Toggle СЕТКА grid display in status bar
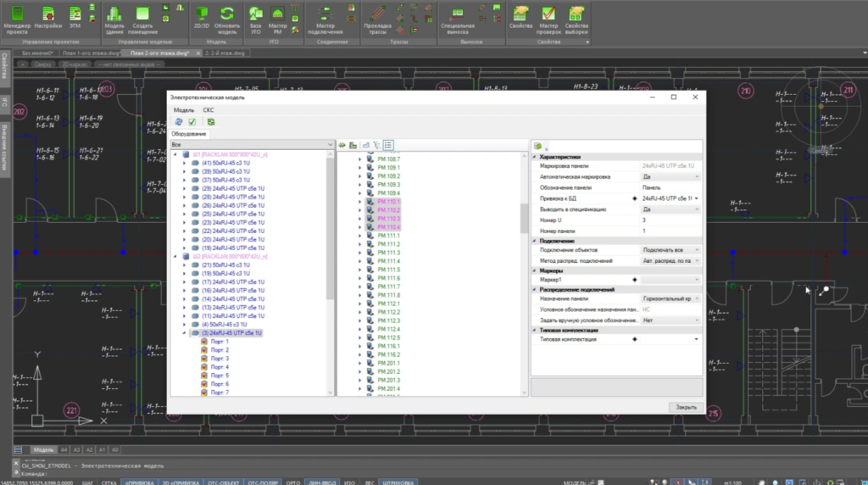This screenshot has width=868, height=485. (109, 482)
